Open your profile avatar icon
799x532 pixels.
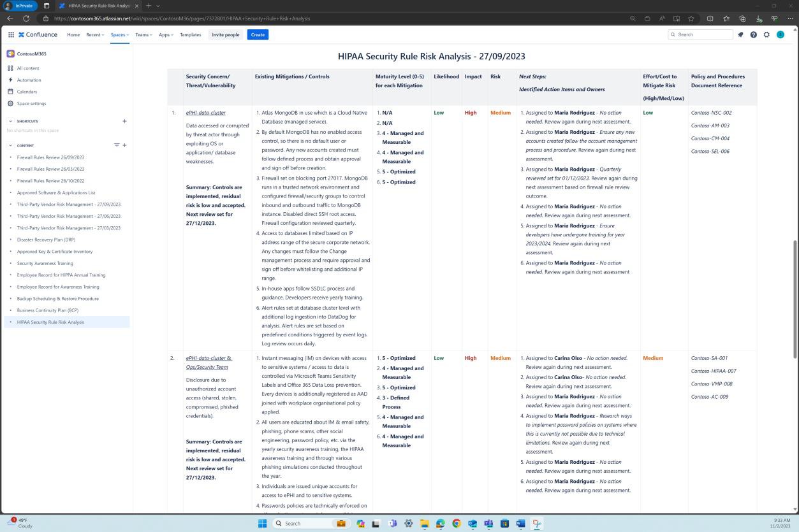click(780, 34)
